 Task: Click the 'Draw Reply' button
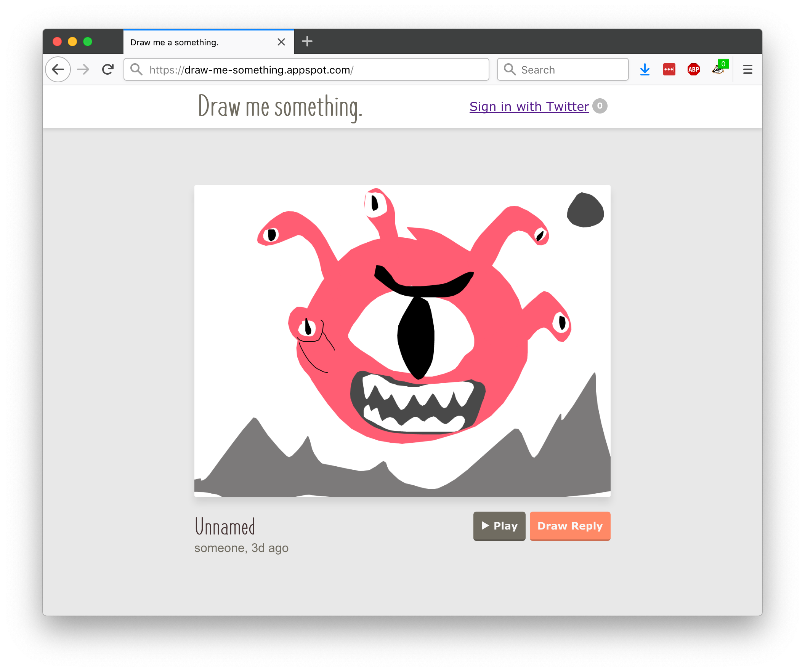[x=569, y=526]
